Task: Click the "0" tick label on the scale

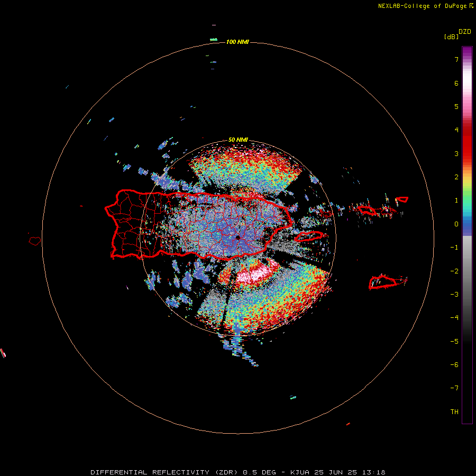Action: point(456,224)
